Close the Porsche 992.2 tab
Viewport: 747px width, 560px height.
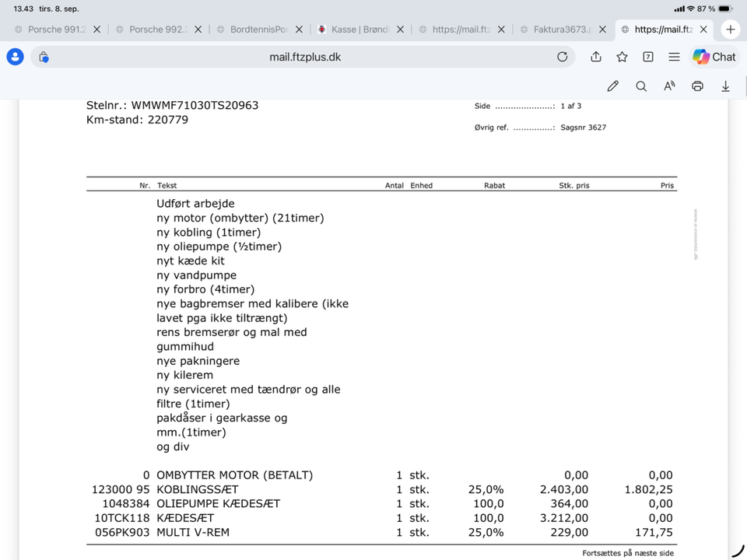click(x=198, y=30)
